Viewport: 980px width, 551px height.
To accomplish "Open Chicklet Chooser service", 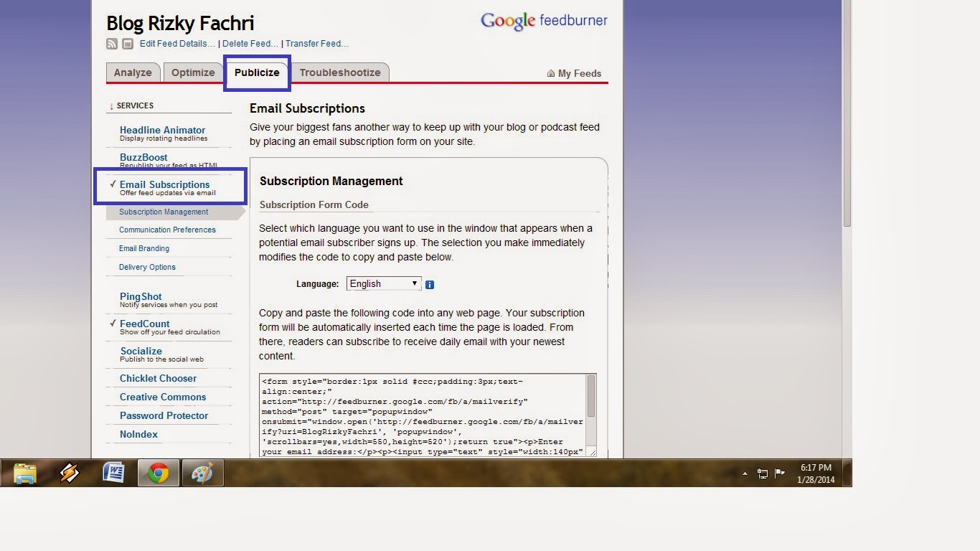I will point(158,378).
